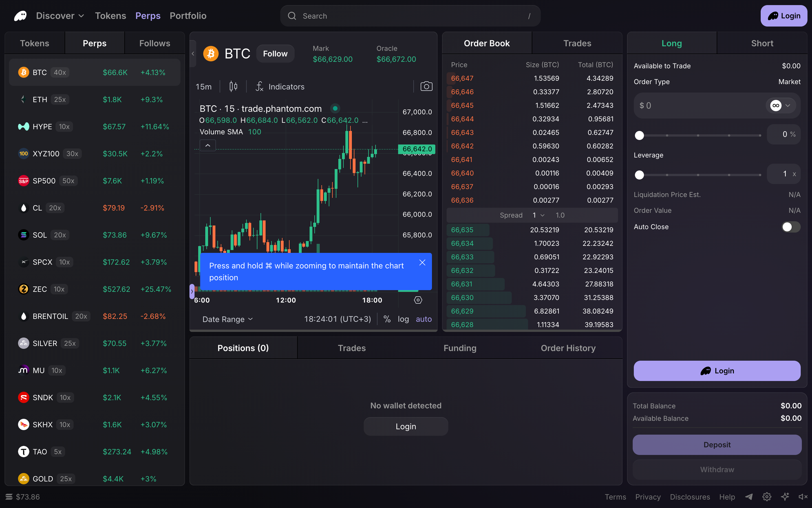Viewport: 812px width, 508px height.
Task: Click the 66,647 ask price row
Action: point(532,78)
